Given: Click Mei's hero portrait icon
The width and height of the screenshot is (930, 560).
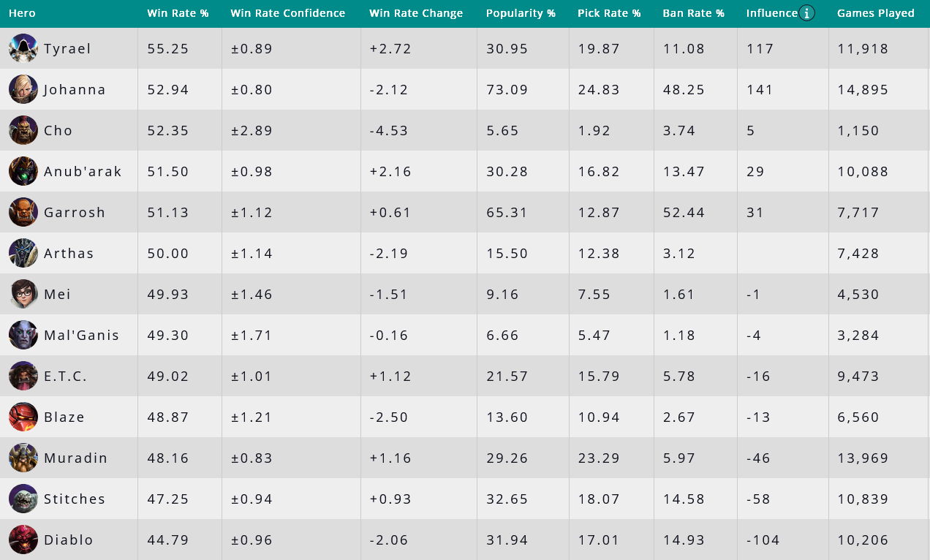Looking at the screenshot, I should (x=23, y=294).
